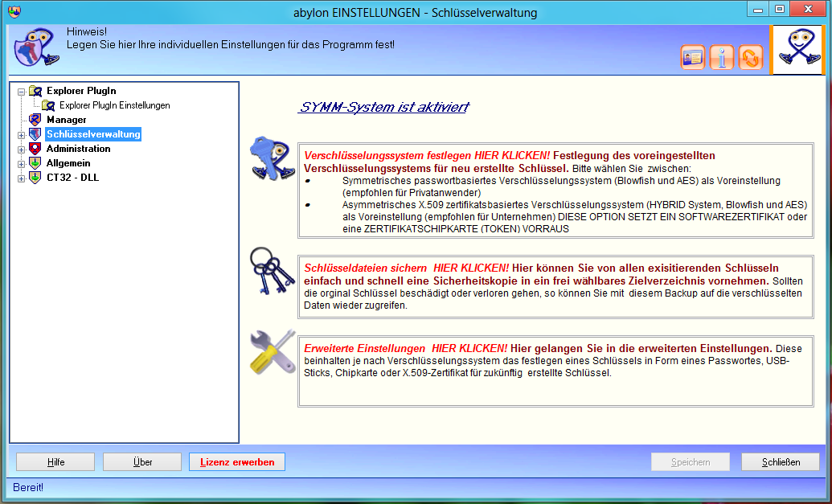Click the orange refresh arrows icon
This screenshot has height=504, width=832.
click(750, 57)
